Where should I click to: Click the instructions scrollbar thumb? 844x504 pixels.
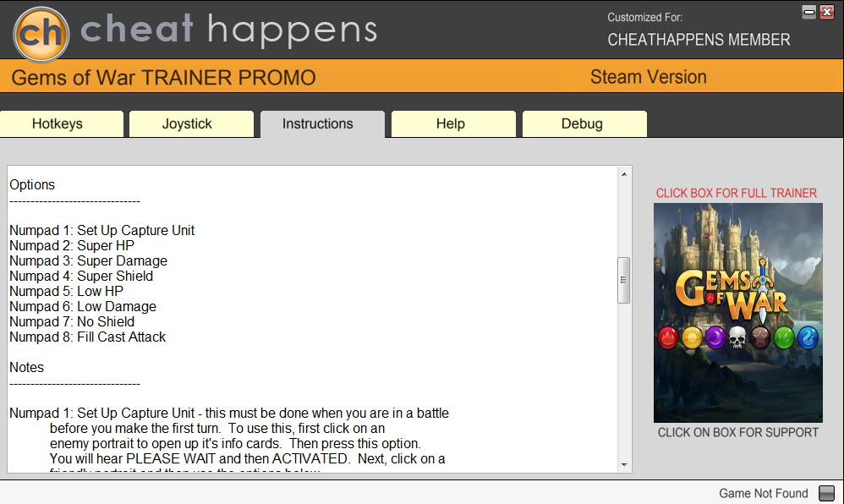[624, 280]
